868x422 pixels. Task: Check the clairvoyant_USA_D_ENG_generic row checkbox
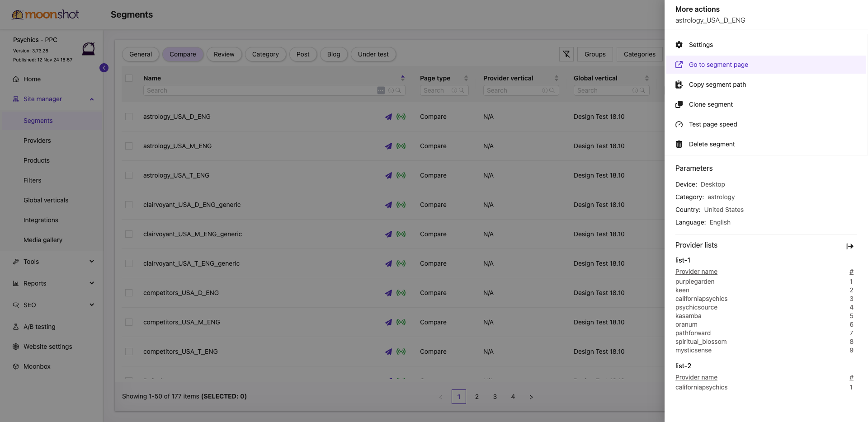point(129,205)
